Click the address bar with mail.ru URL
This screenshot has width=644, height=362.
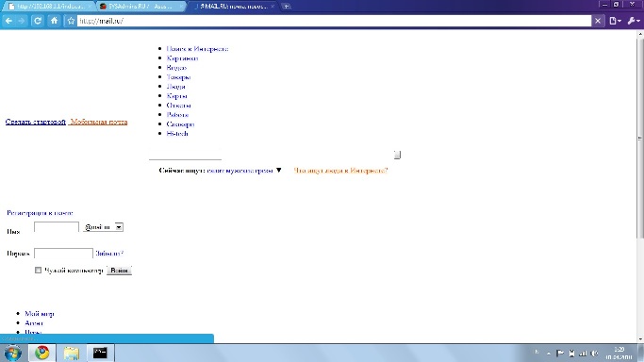[334, 21]
